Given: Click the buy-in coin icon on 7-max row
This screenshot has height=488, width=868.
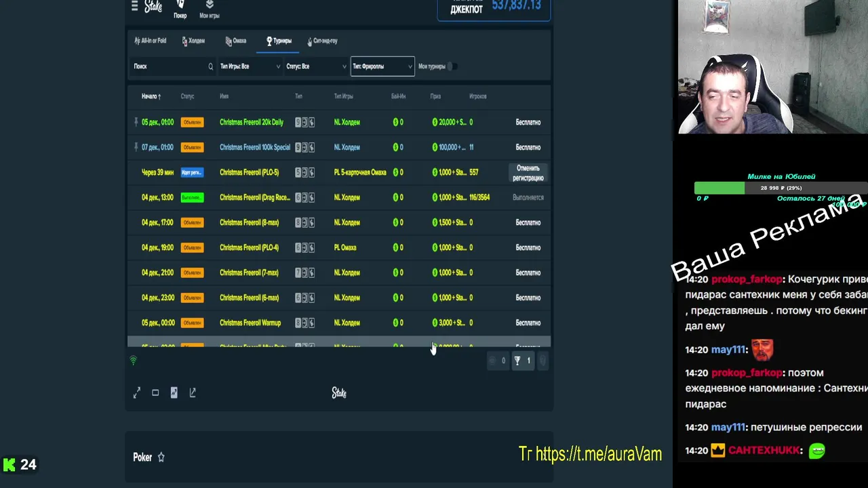Looking at the screenshot, I should [x=396, y=272].
